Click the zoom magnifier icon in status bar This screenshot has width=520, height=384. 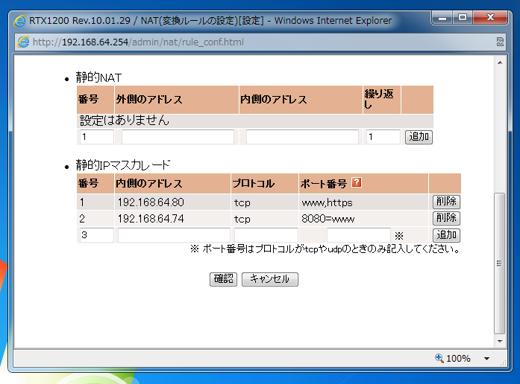pos(439,358)
